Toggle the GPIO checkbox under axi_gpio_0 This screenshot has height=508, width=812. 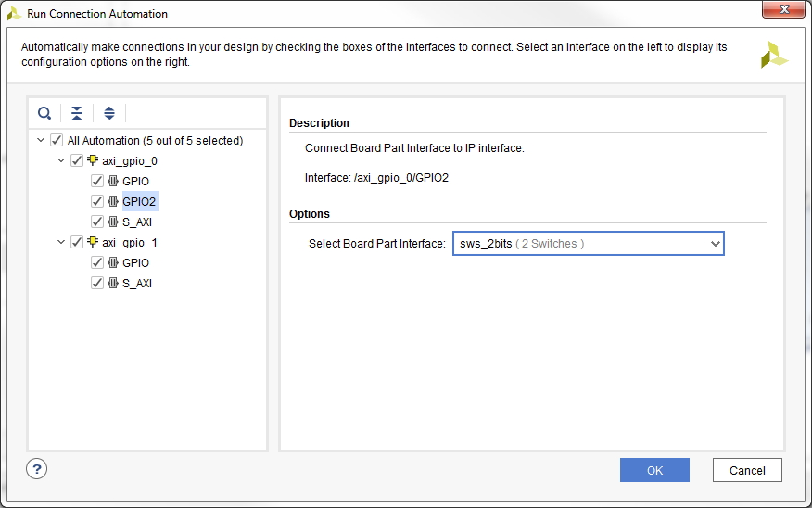pos(96,181)
